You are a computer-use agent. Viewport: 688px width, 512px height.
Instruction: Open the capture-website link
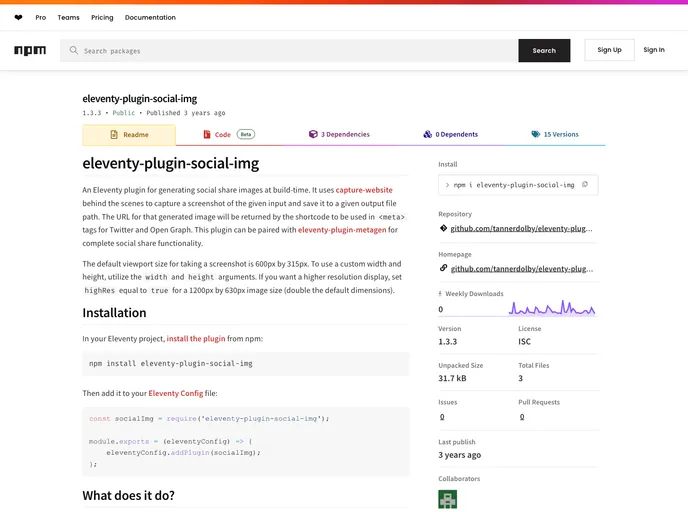[364, 190]
